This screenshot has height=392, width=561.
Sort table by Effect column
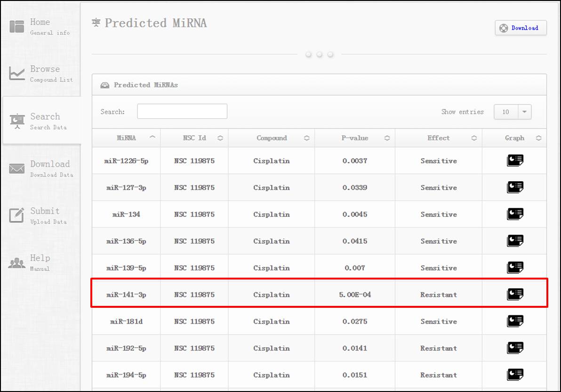coord(474,138)
